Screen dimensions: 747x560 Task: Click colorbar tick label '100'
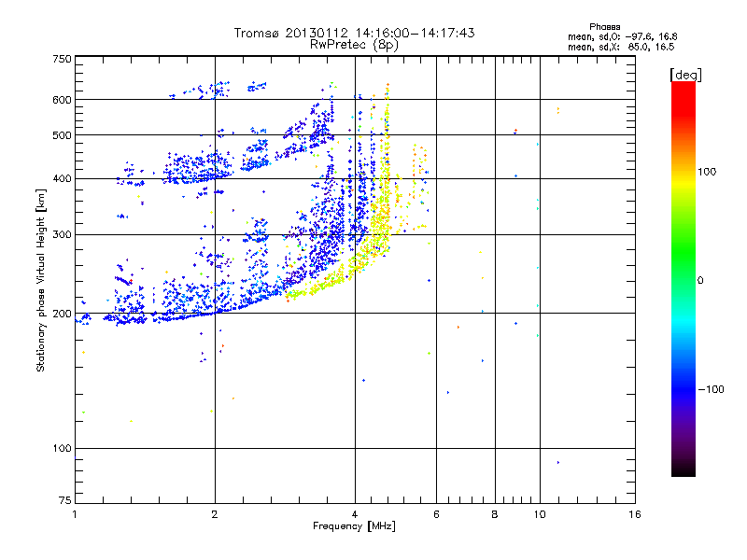(707, 172)
